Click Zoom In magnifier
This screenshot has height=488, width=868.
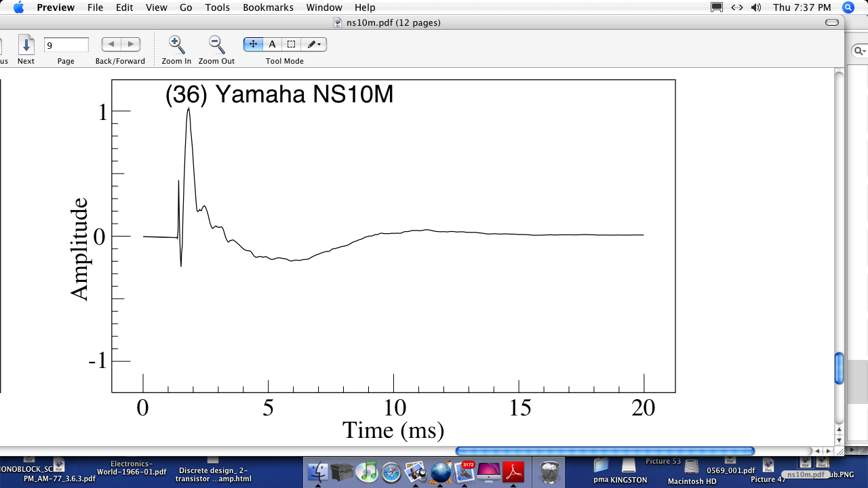(176, 45)
